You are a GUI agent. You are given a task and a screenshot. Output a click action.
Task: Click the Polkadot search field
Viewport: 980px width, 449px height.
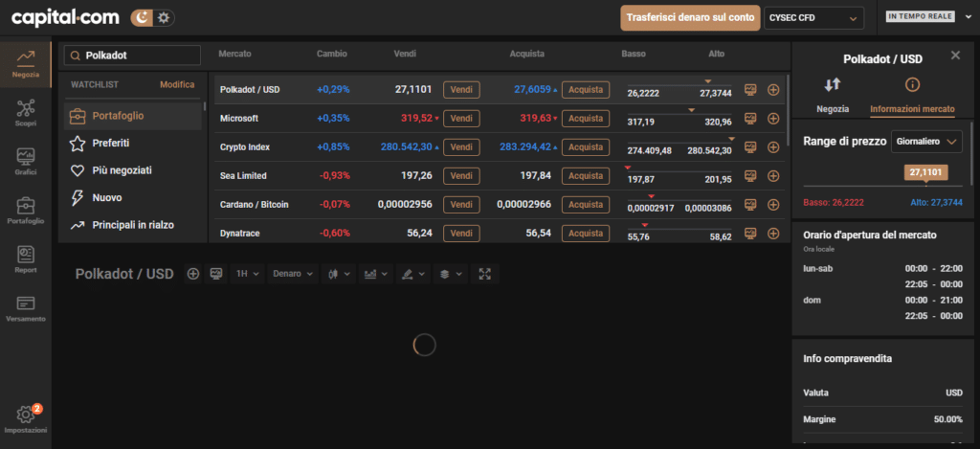tap(132, 56)
